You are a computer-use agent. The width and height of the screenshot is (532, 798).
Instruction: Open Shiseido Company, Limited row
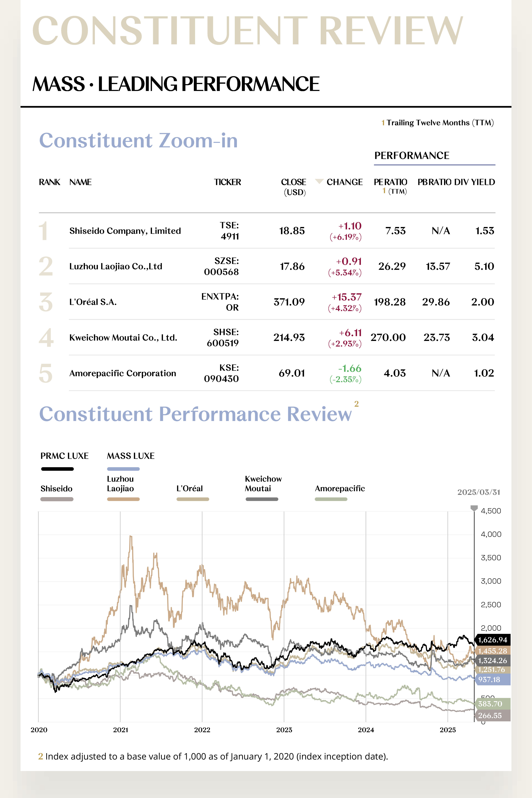[x=125, y=231]
